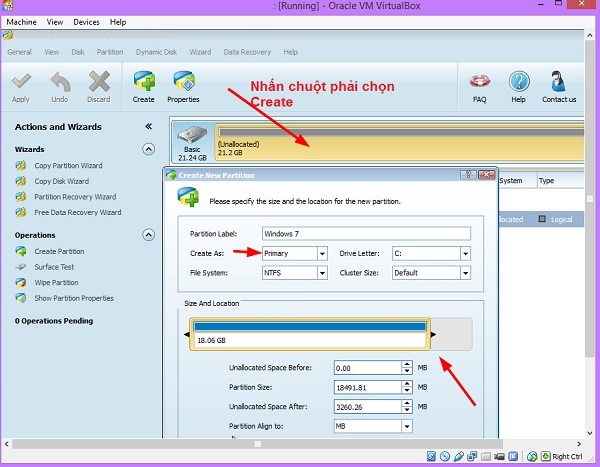Image resolution: width=600 pixels, height=467 pixels.
Task: Open the Properties toolbar icon
Action: point(184,81)
